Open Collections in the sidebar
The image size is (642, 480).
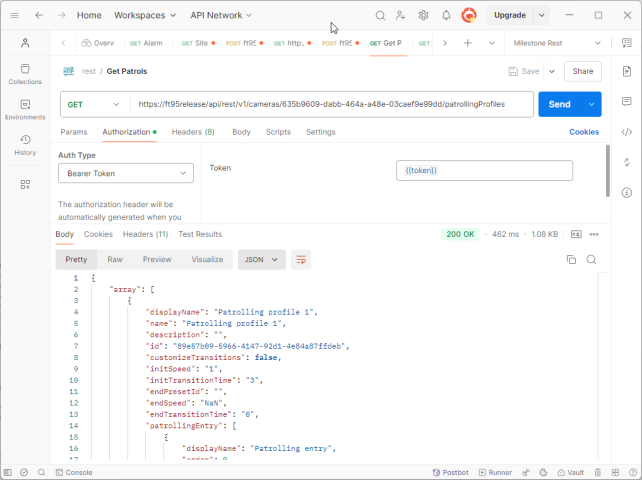25,74
